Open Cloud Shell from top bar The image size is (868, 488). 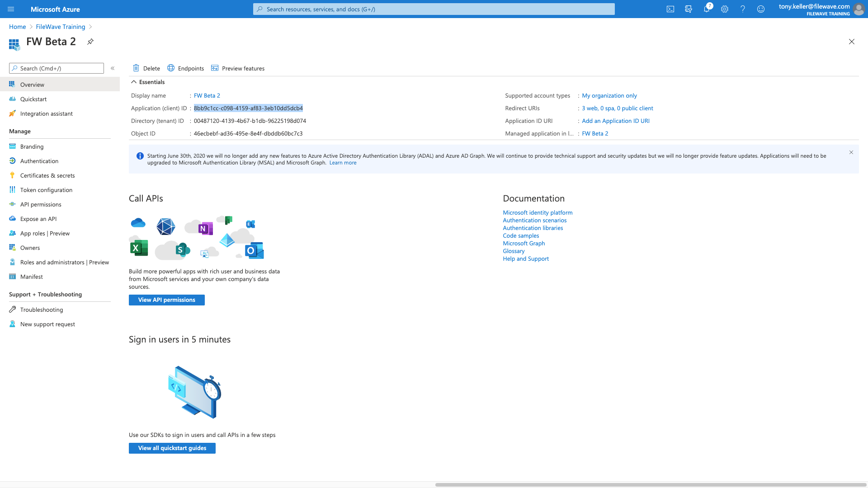(x=670, y=9)
